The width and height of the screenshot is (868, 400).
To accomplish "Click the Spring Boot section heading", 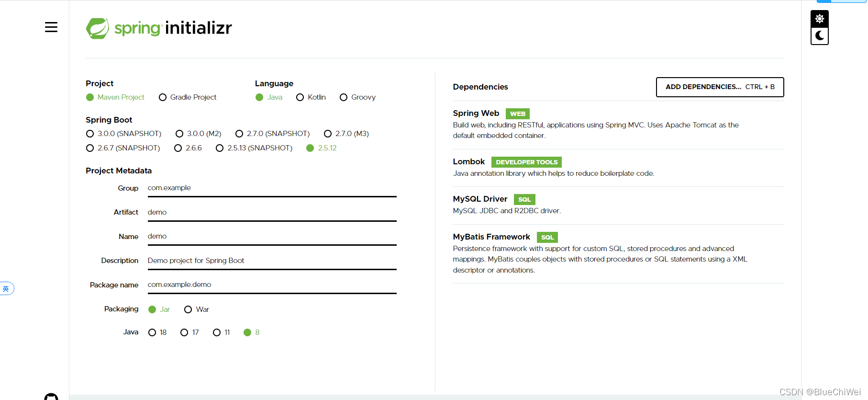I will click(x=109, y=120).
